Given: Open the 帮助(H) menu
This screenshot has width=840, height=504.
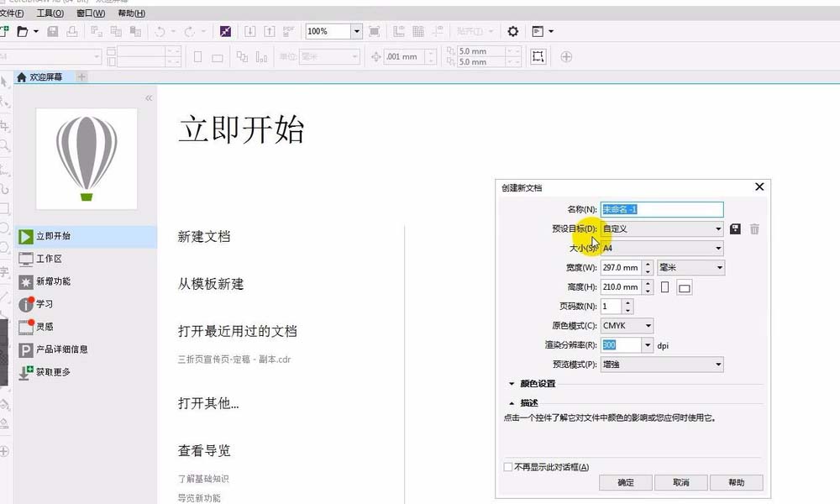Looking at the screenshot, I should coord(131,13).
